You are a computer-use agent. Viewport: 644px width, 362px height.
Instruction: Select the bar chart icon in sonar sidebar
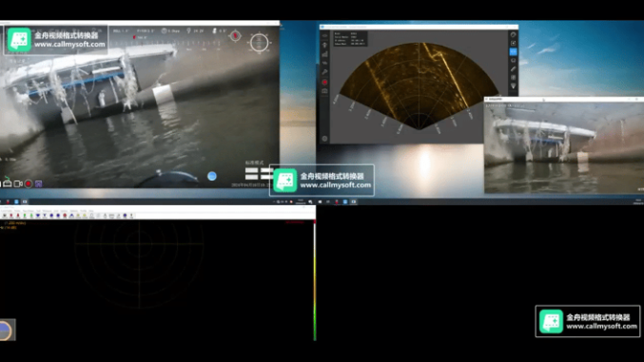pyautogui.click(x=324, y=54)
